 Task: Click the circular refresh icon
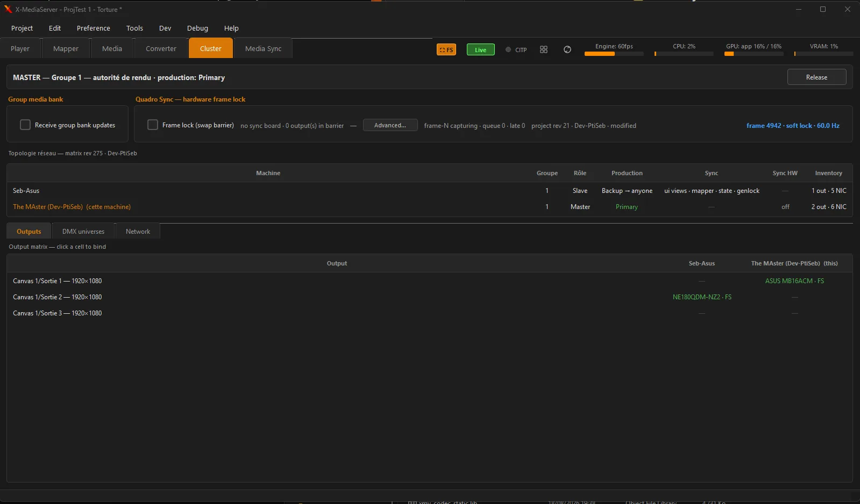tap(567, 49)
